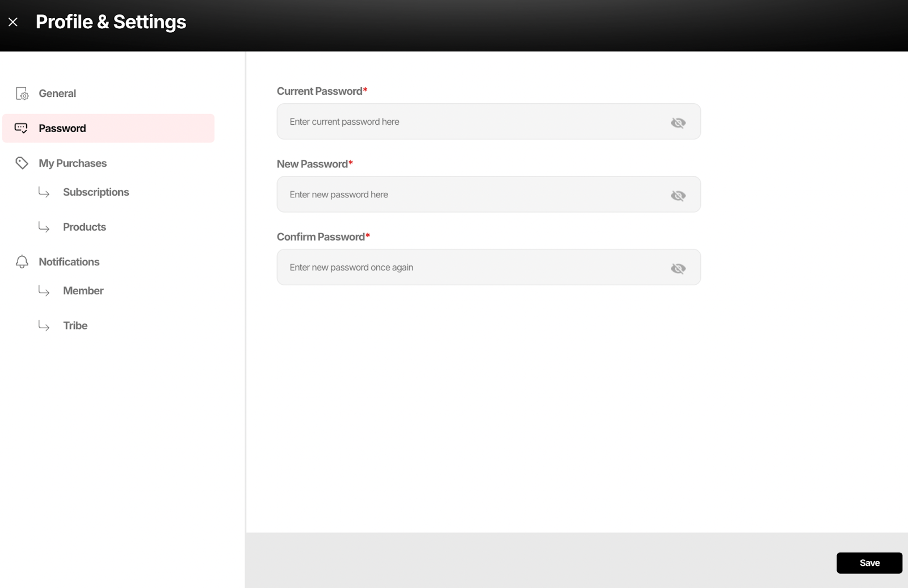
Task: Click the arrow icon beside Member
Action: 44,291
